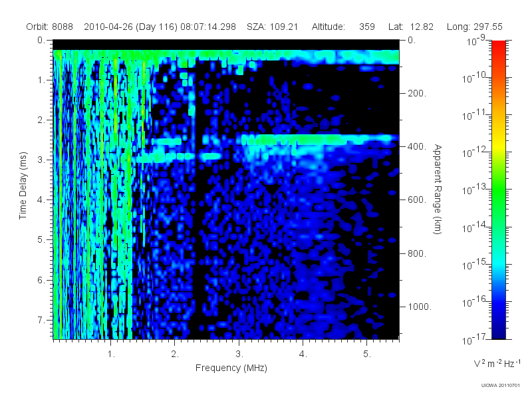This screenshot has height=399, width=532.
Task: Click the 'Frequency (MHz)' axis label
Action: pos(231,368)
